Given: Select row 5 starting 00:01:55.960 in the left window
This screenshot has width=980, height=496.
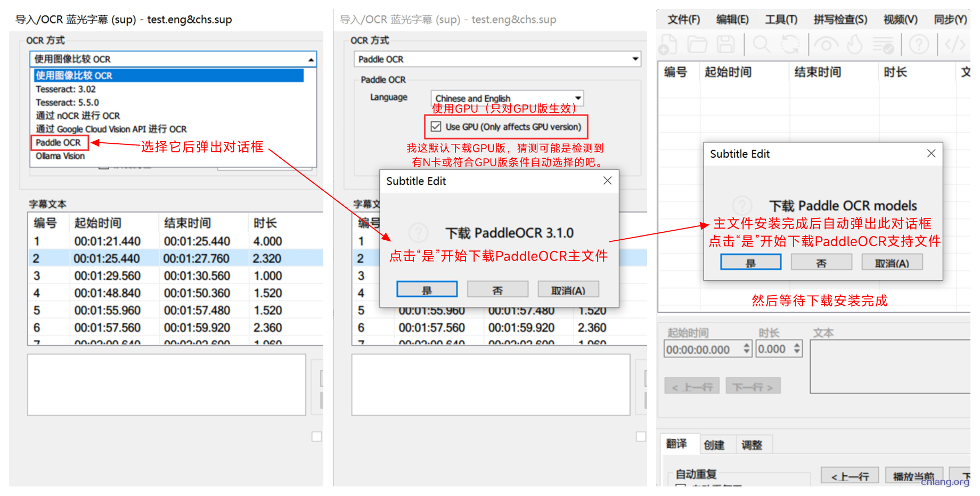Looking at the screenshot, I should (x=176, y=310).
